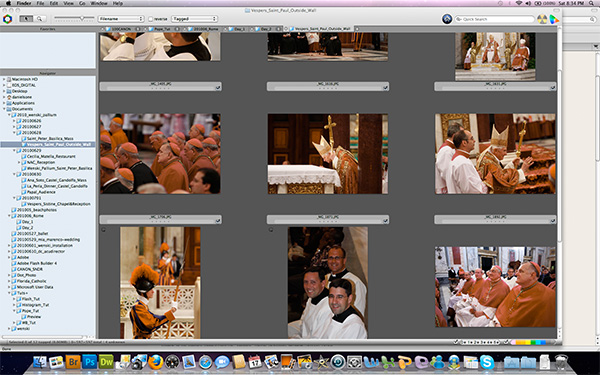This screenshot has height=375, width=600.
Task: Click the Wi-Fi status icon in menu bar
Action: pyautogui.click(x=519, y=3)
